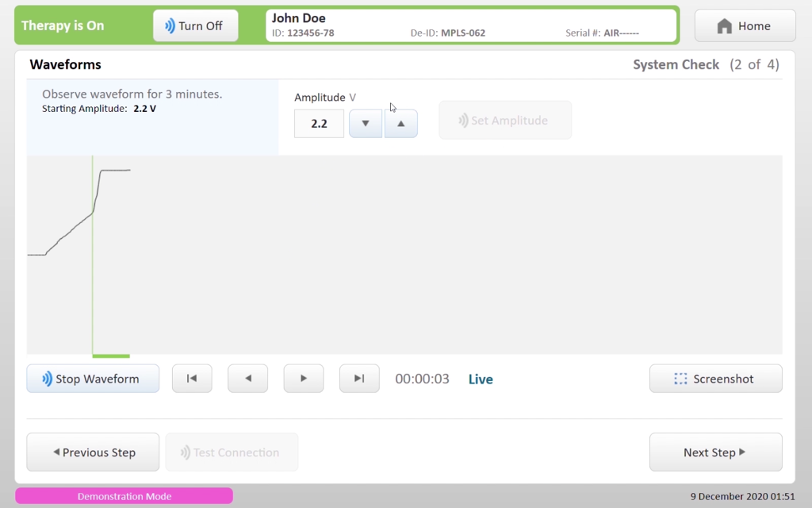Click the elapsed time 00:00:03
The height and width of the screenshot is (508, 812).
[422, 379]
